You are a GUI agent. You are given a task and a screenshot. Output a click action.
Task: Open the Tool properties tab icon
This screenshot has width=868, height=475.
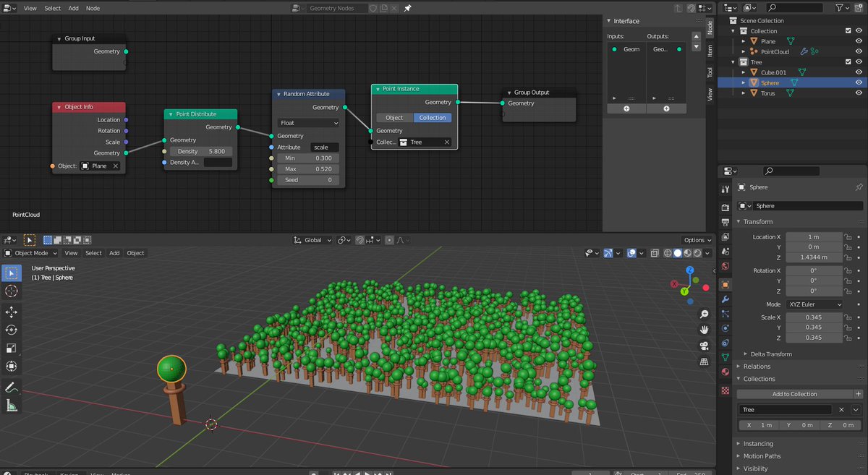726,189
